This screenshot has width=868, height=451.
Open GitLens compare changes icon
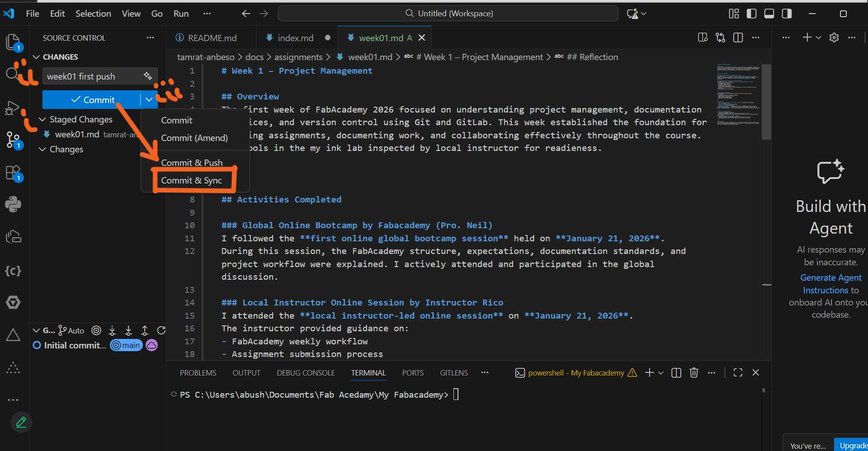tap(720, 38)
